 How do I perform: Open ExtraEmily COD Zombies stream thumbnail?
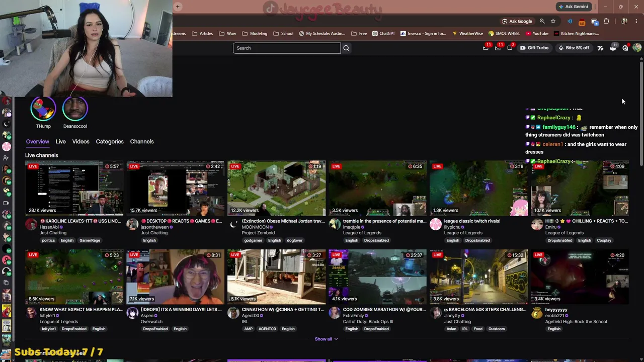(x=378, y=277)
